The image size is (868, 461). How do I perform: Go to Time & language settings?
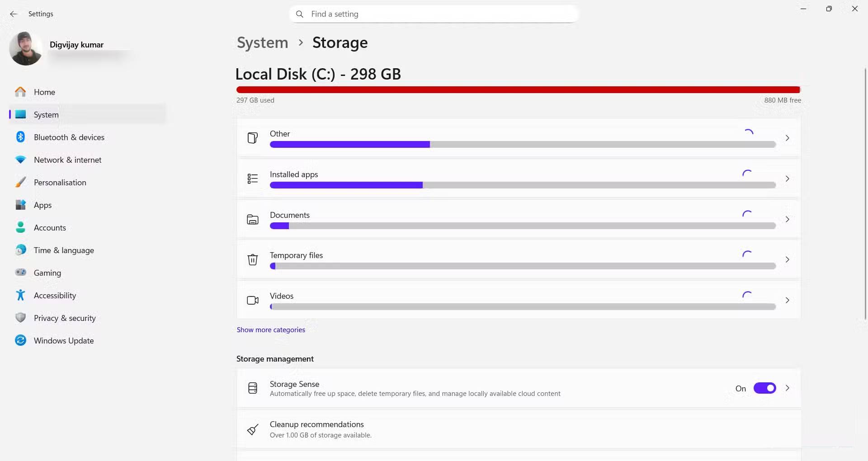coord(64,250)
